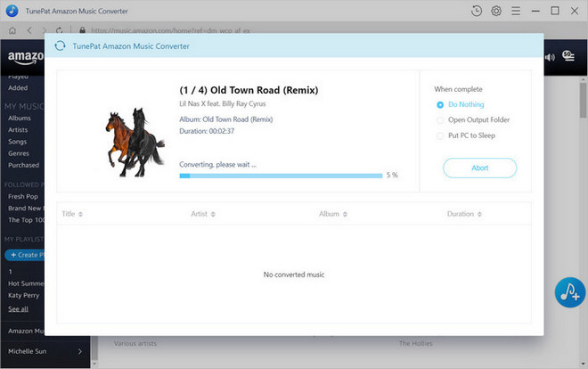Click the Amazon Music item at sidebar bottom
Viewport: 588px width, 369px height.
click(26, 331)
